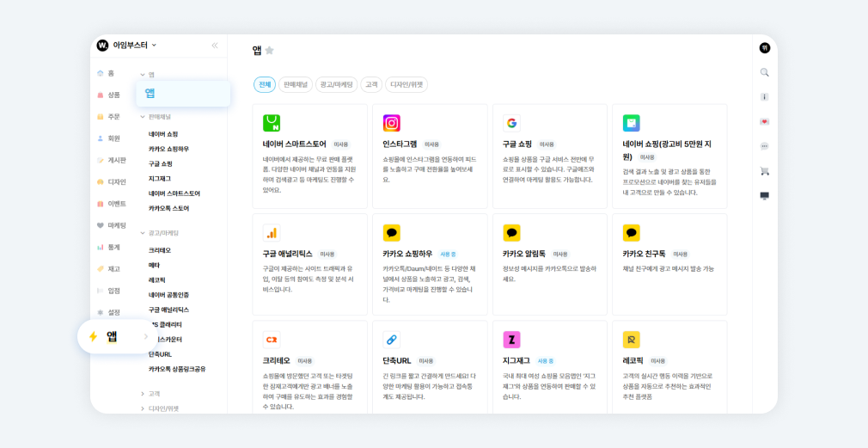Click the monitor icon in right rail
868x448 pixels.
click(765, 195)
